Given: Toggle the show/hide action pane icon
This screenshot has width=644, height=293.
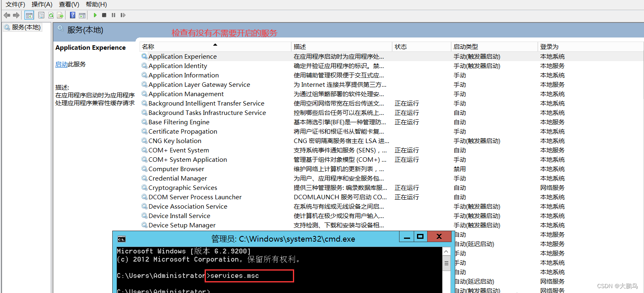Looking at the screenshot, I should (82, 15).
